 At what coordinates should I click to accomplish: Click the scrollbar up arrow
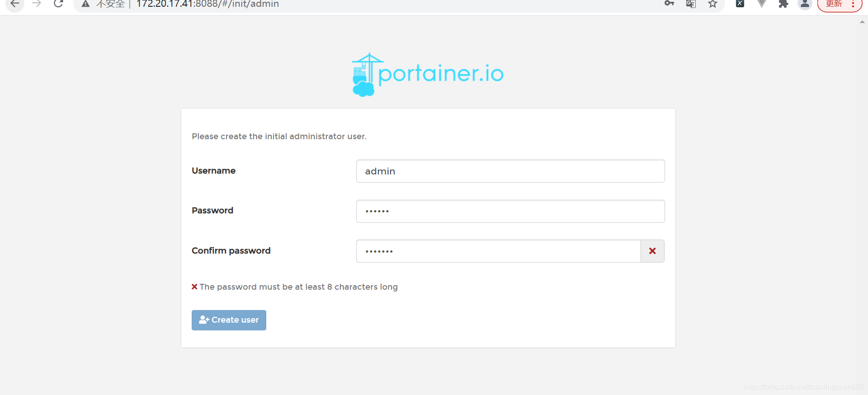tap(862, 22)
